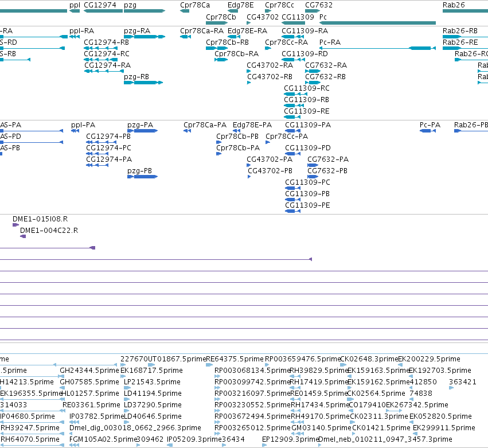Select the CG12974-RC transcript label

107,54
